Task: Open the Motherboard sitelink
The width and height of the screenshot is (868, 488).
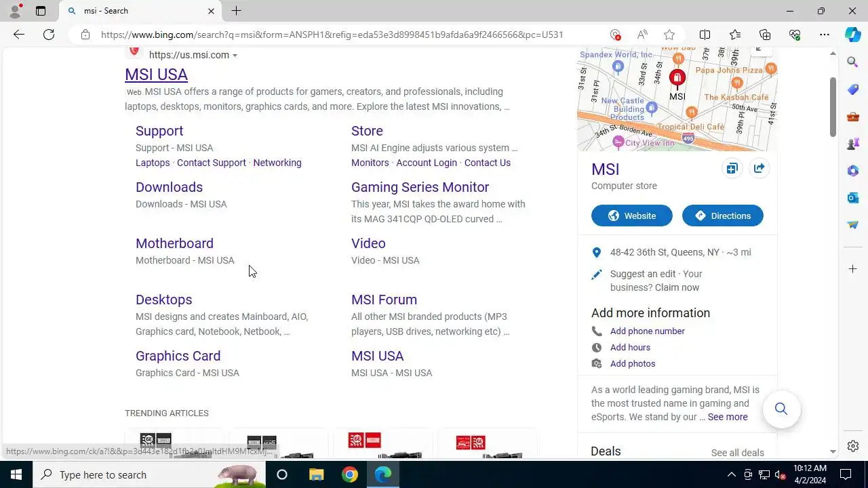Action: click(x=174, y=243)
